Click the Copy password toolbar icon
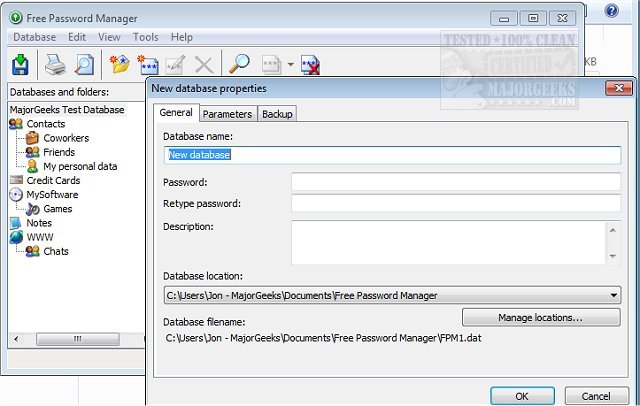 pyautogui.click(x=271, y=64)
